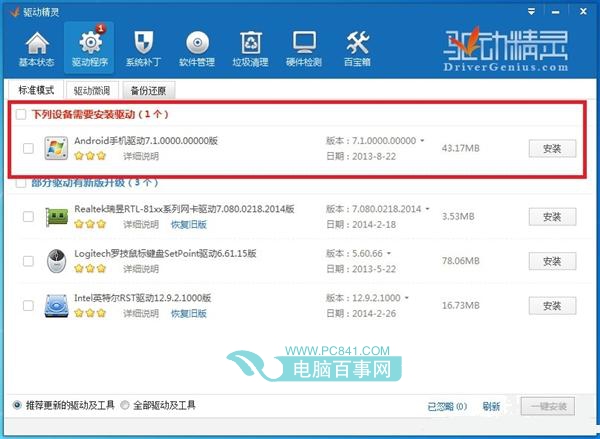Click the Android手机驱动7.1.0000.00000版 title

click(x=146, y=140)
